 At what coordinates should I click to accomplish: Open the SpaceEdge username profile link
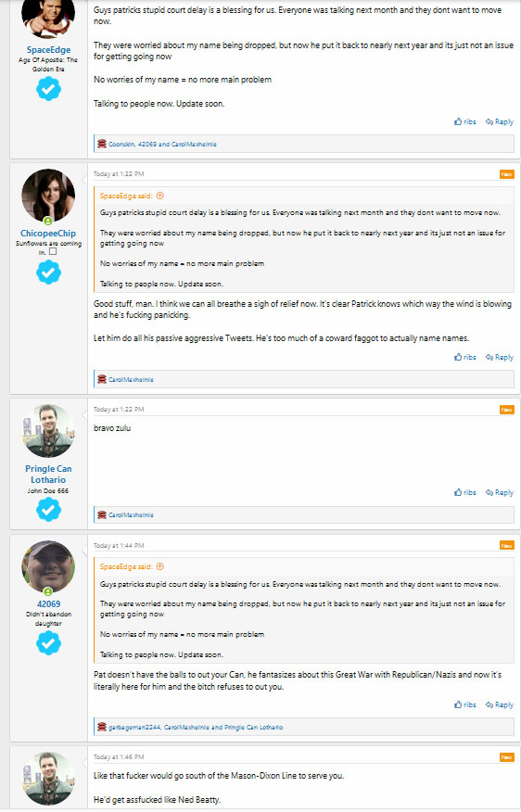click(49, 50)
